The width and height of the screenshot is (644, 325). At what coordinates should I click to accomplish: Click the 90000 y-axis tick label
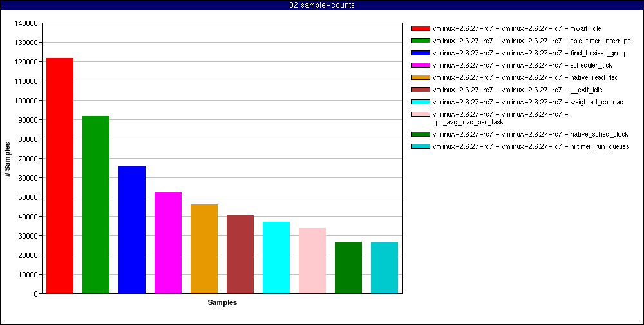28,120
